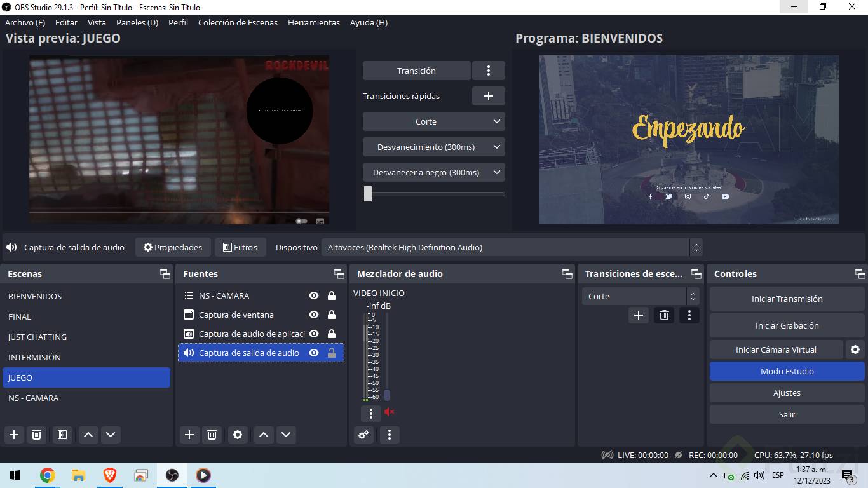This screenshot has height=488, width=868.
Task: Remove the selected scene using the trash icon
Action: click(37, 435)
